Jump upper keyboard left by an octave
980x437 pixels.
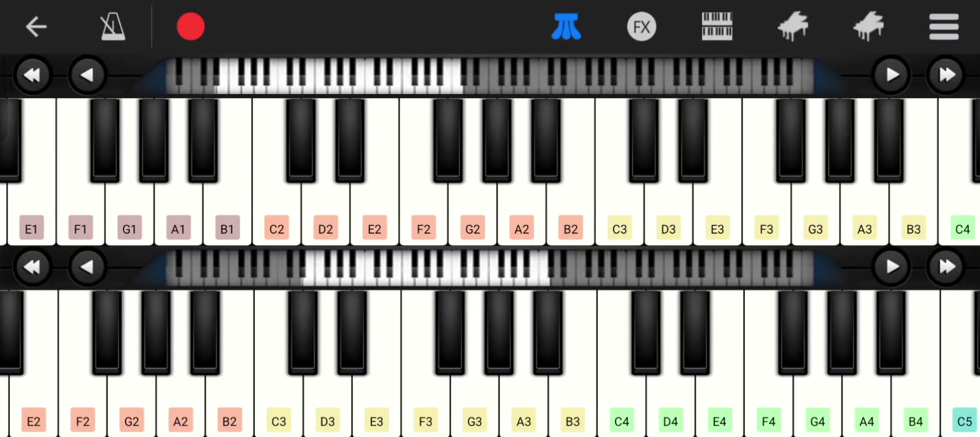coord(32,75)
